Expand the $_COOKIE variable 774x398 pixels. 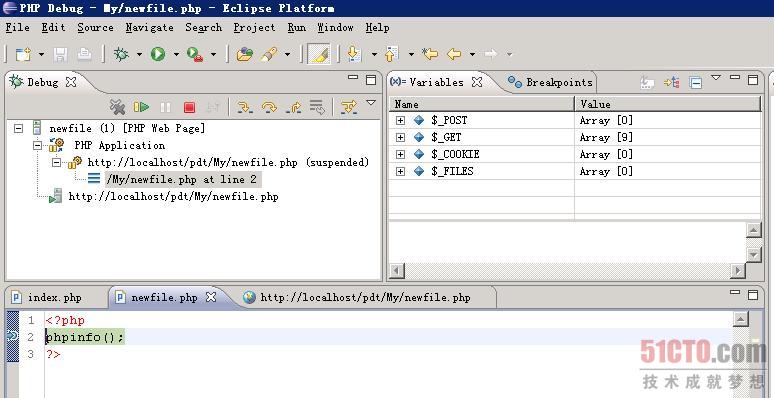click(x=400, y=155)
